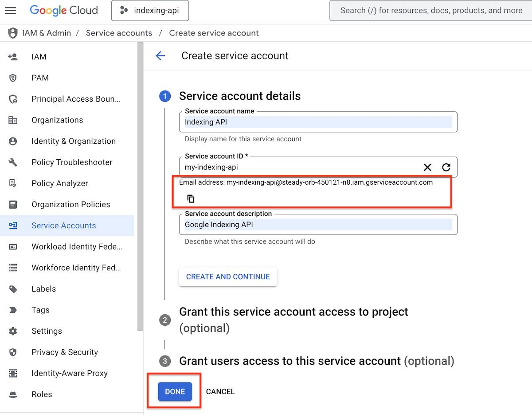Click the Service accounts breadcrumb link
The image size is (532, 415).
pyautogui.click(x=119, y=33)
